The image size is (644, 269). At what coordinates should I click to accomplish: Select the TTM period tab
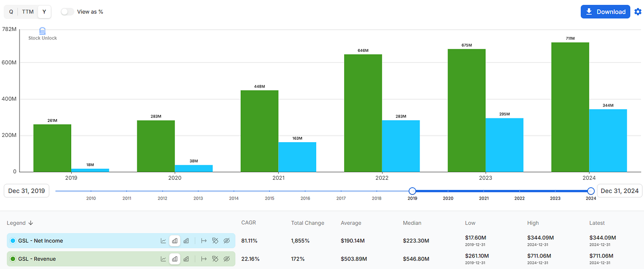pyautogui.click(x=27, y=11)
